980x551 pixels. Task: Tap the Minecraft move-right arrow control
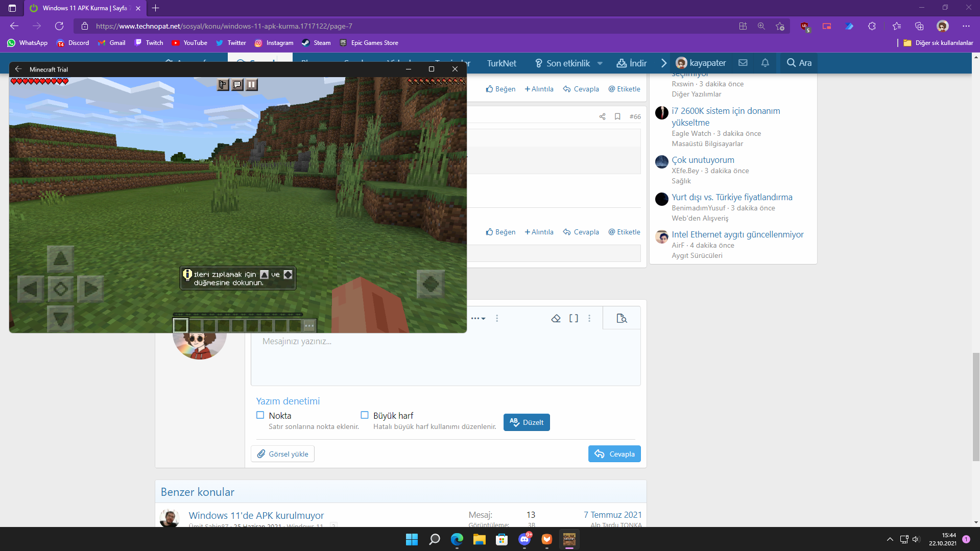pyautogui.click(x=91, y=289)
